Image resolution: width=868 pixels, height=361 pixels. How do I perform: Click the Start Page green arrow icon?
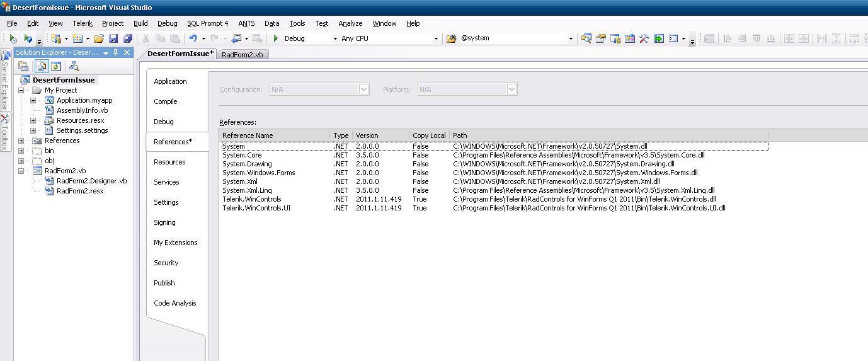(659, 38)
